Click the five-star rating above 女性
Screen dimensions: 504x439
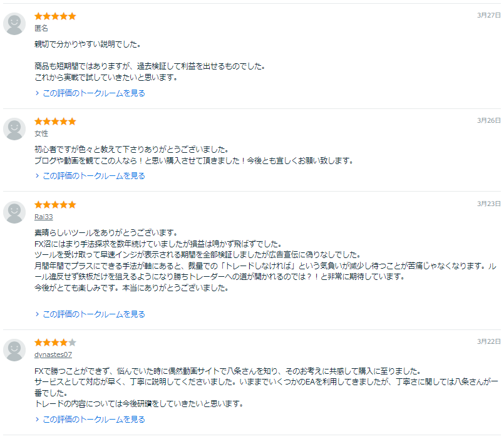[x=55, y=121]
